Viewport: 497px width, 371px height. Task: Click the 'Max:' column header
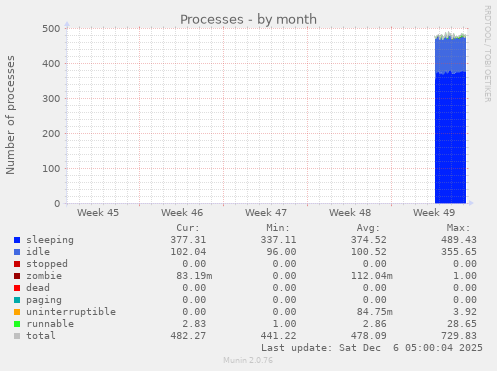tap(458, 228)
